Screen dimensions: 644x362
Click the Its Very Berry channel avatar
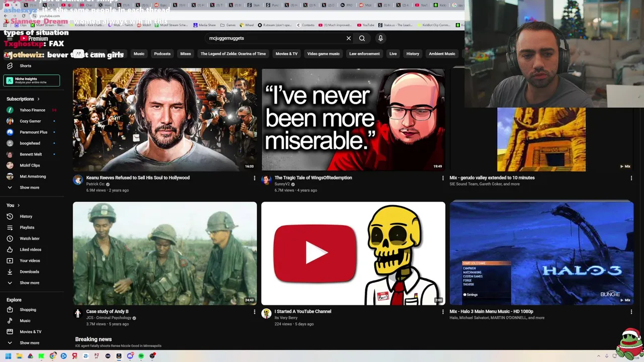click(x=266, y=314)
